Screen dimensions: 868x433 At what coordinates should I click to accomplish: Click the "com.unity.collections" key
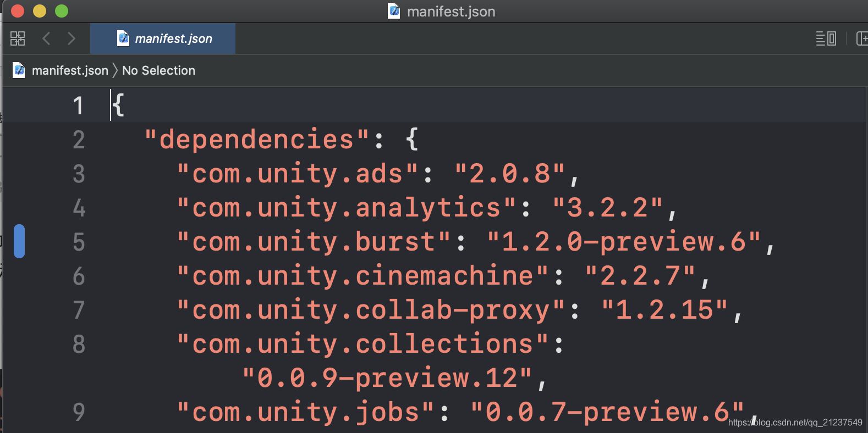pyautogui.click(x=363, y=344)
